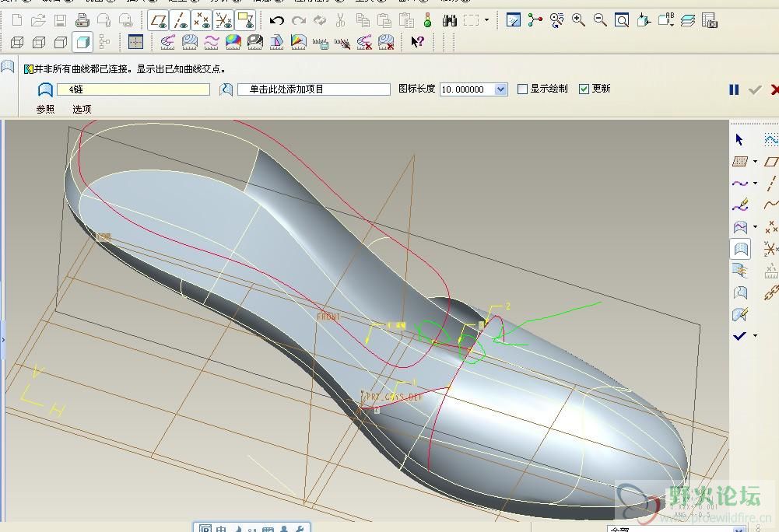Viewport: 779px width, 532px height.
Task: Toggle coordinate system display
Action: click(223, 20)
